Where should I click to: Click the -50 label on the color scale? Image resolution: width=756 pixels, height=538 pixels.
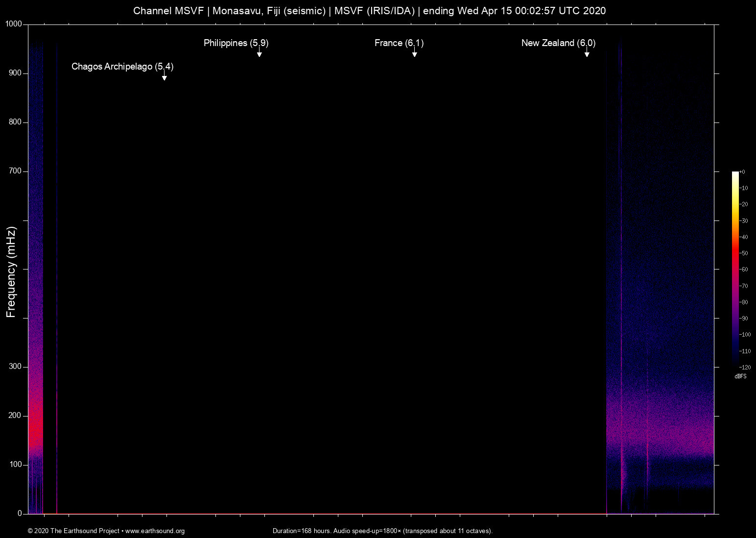coord(744,253)
